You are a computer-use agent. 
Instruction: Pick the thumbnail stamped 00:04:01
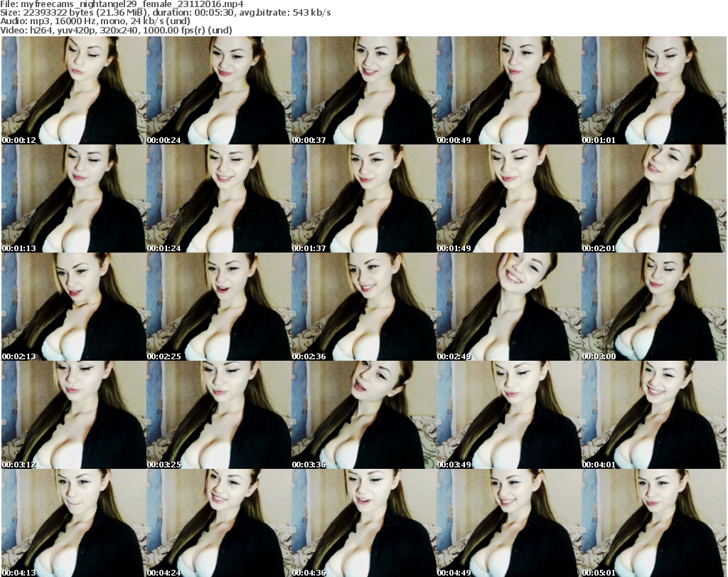(654, 415)
